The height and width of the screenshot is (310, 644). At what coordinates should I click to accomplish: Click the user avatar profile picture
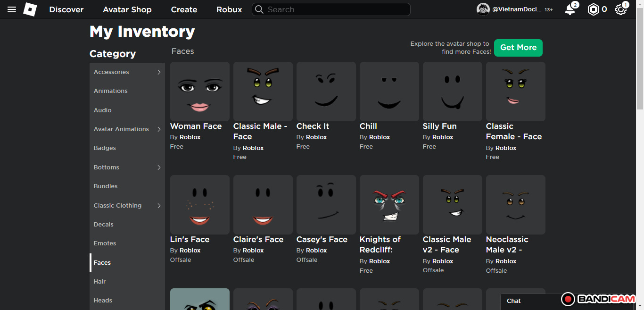click(x=483, y=9)
